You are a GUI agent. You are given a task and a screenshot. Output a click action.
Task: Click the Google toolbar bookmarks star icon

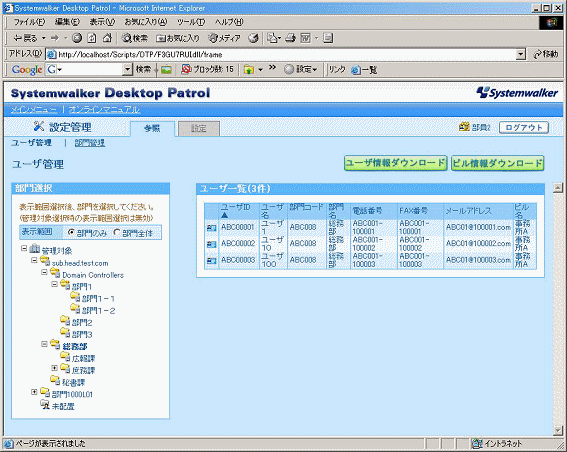click(x=249, y=69)
